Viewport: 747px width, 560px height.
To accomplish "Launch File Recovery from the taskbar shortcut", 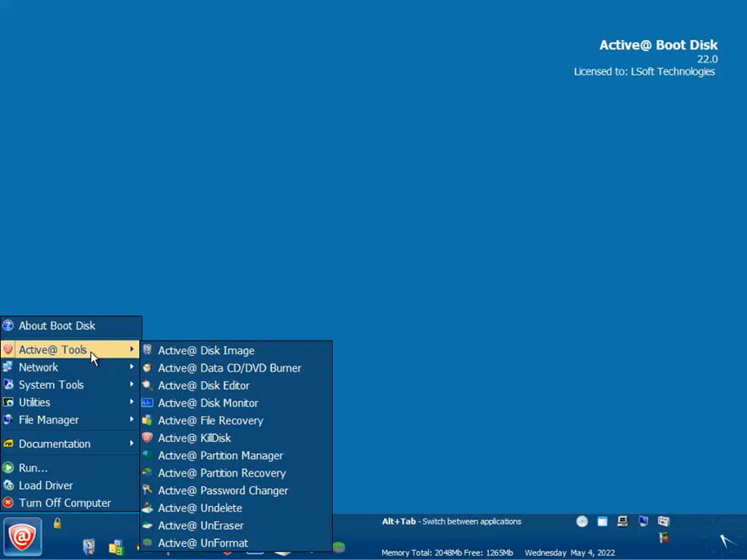I will 116,548.
